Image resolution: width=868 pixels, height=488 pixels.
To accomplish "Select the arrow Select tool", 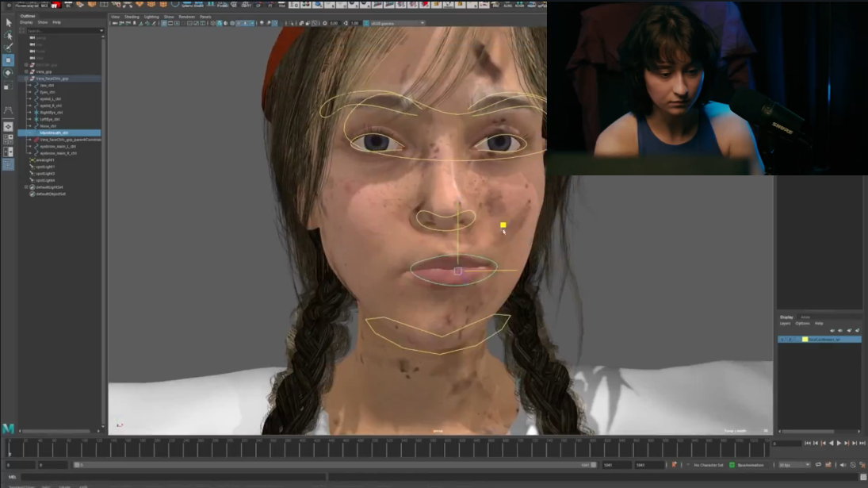I will (9, 22).
